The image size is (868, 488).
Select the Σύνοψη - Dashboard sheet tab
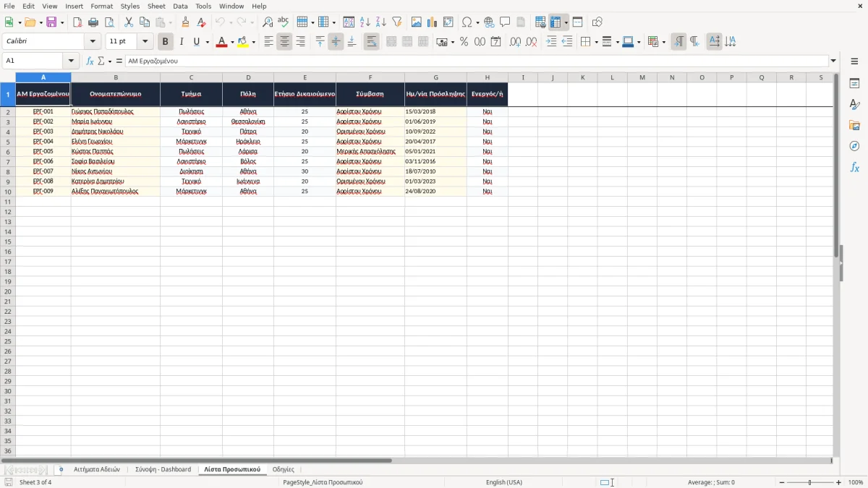click(163, 470)
